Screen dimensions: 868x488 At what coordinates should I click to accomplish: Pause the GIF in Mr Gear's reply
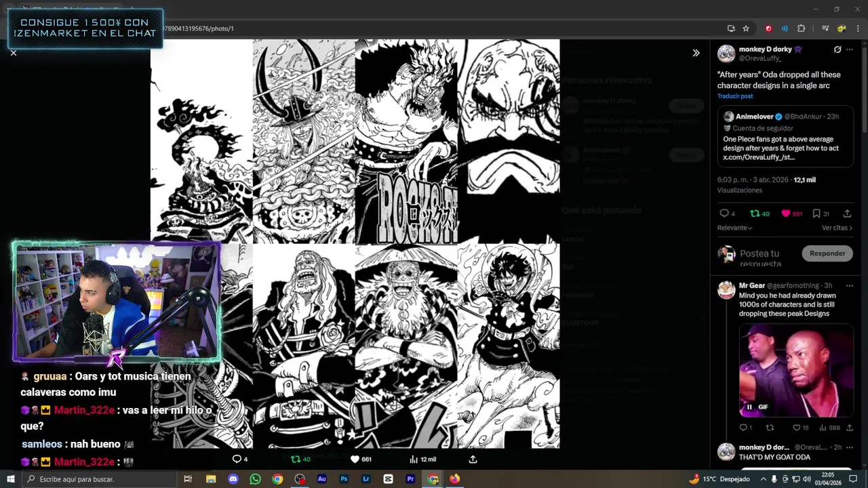(x=749, y=407)
